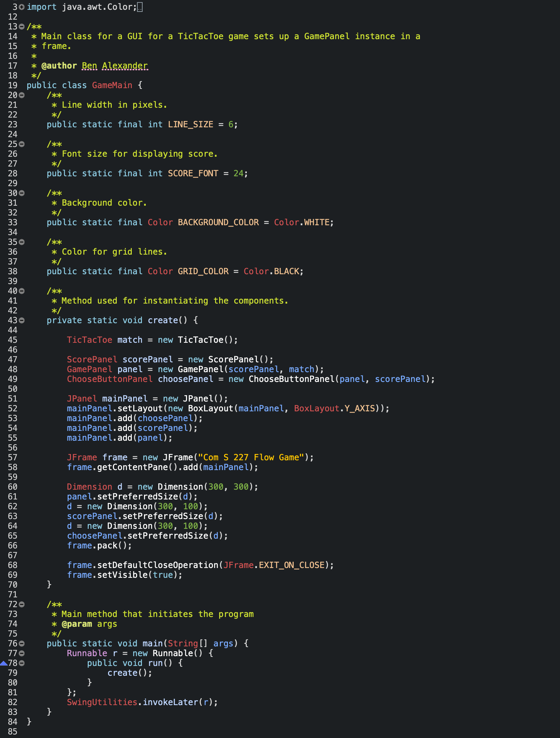Click the SCORE_FONT constant name

193,173
